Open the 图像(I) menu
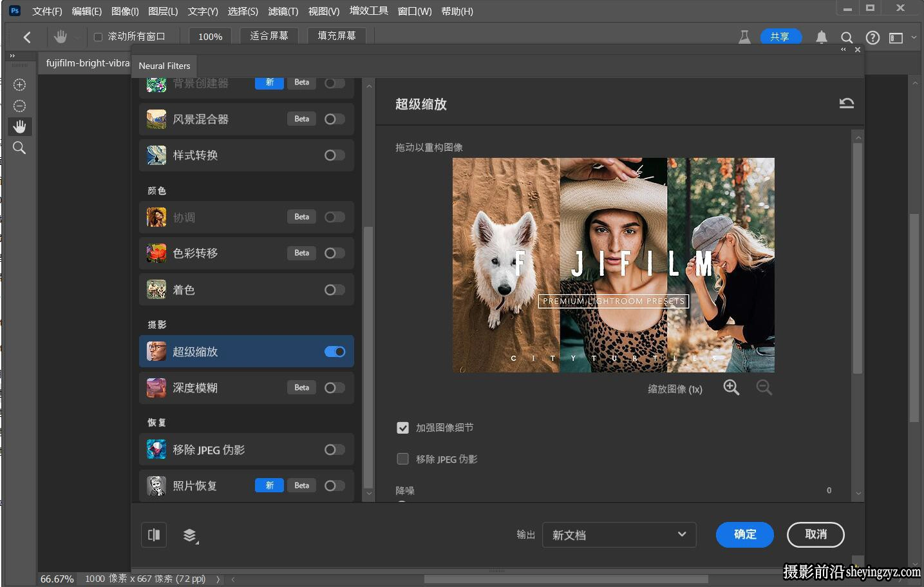Screen dimensions: 924x587 pos(125,11)
